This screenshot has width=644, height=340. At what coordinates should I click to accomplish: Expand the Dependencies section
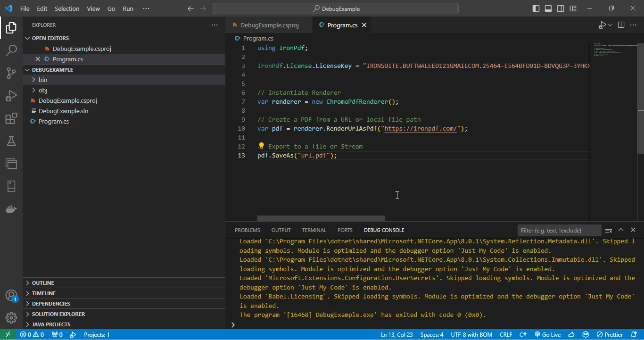tap(124, 304)
